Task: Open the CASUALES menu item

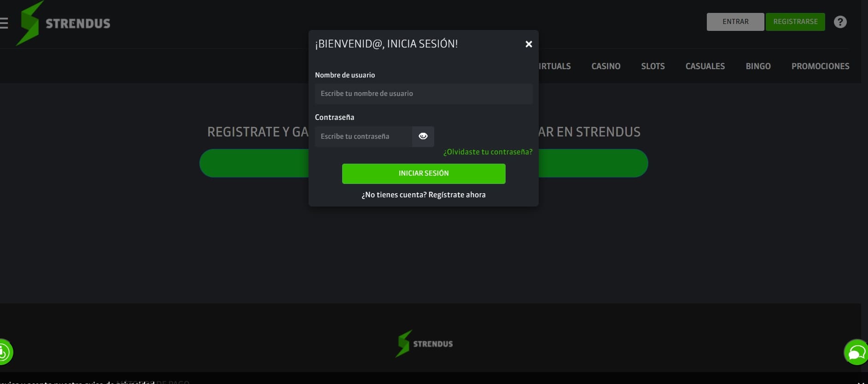Action: (705, 66)
